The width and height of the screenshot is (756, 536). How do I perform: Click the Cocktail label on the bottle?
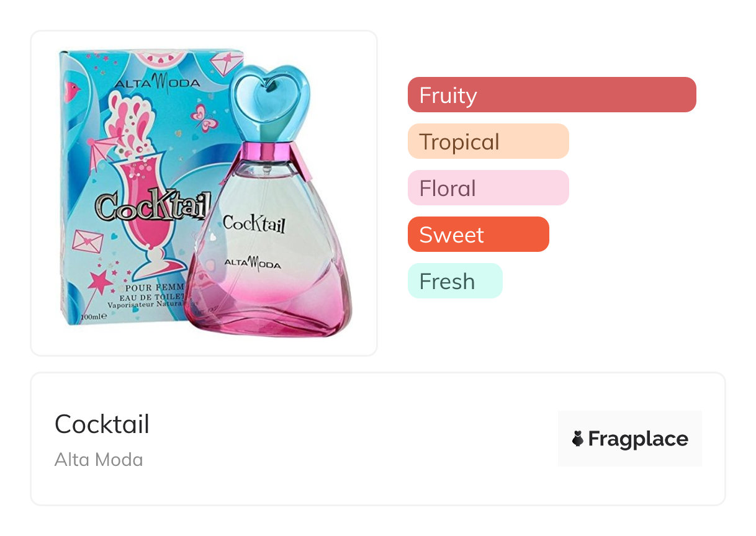[254, 222]
